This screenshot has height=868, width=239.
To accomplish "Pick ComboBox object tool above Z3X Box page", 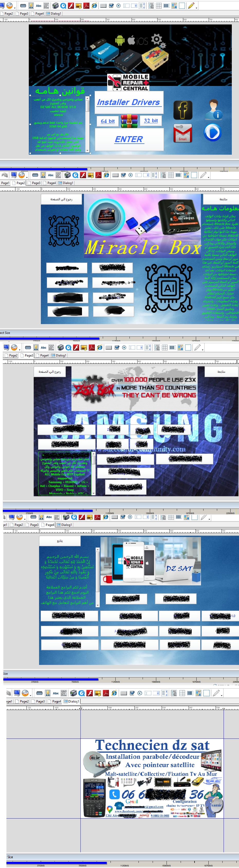I will [x=139, y=348].
